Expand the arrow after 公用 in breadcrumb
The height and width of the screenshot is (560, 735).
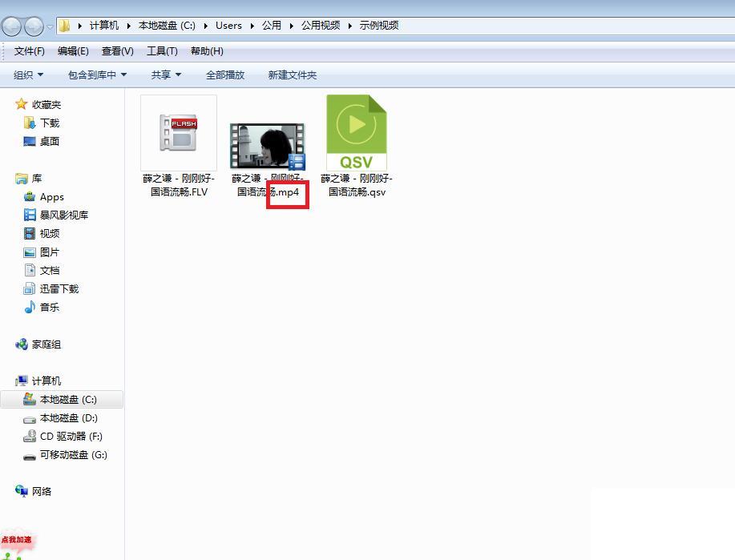pos(291,26)
